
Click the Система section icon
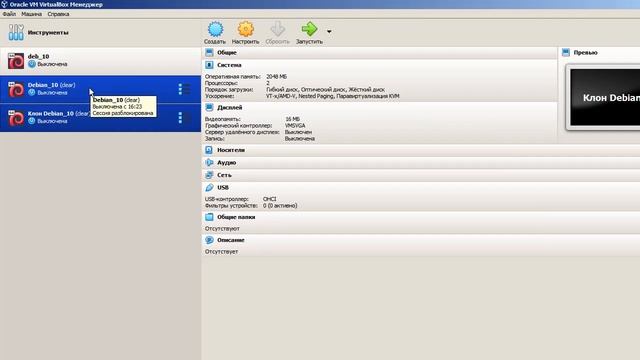tap(209, 65)
